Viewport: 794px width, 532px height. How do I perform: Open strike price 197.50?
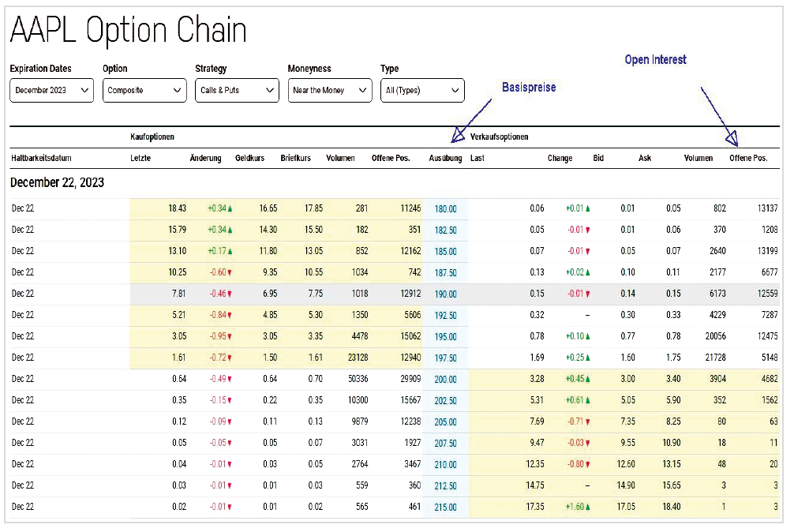[445, 358]
